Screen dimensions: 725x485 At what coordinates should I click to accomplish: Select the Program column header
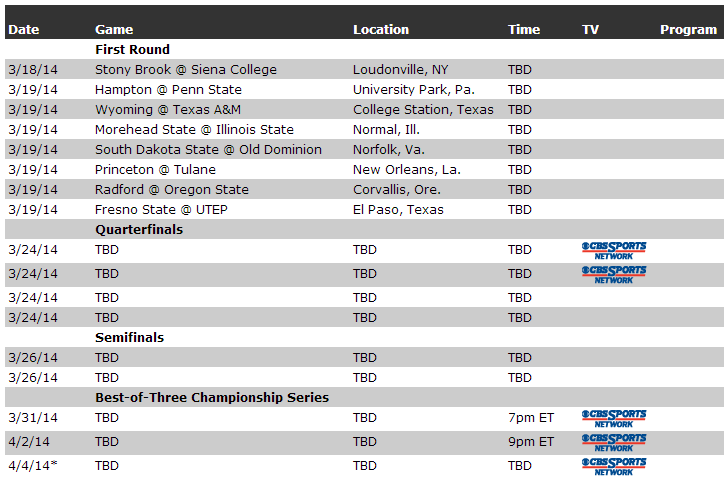688,30
